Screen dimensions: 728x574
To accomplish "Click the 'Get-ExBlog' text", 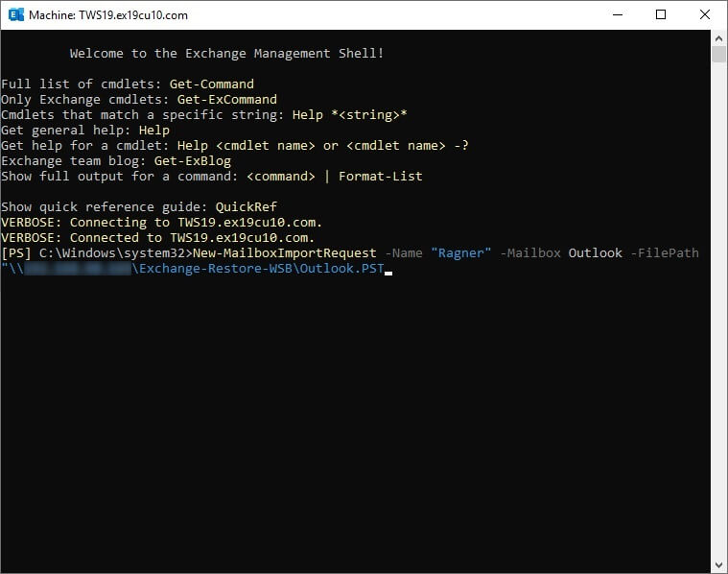I will click(193, 161).
